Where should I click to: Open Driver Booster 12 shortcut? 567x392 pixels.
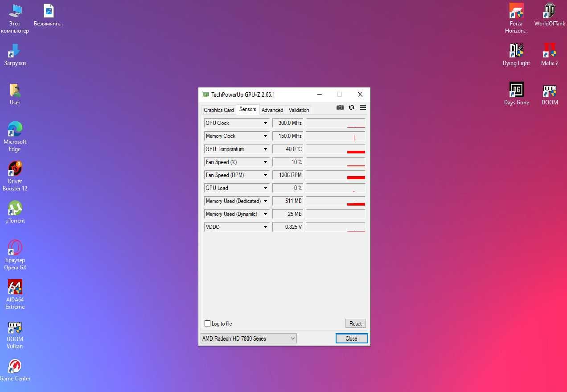click(x=15, y=176)
